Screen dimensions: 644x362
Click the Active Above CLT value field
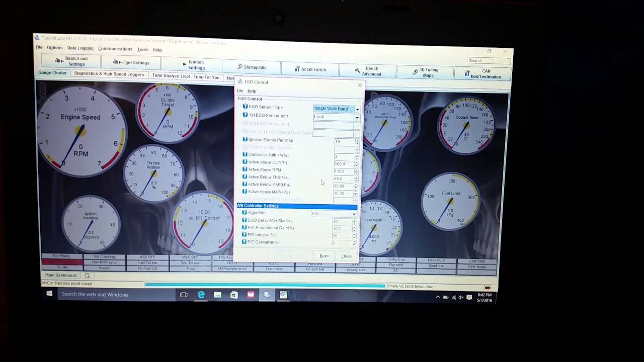pos(344,164)
